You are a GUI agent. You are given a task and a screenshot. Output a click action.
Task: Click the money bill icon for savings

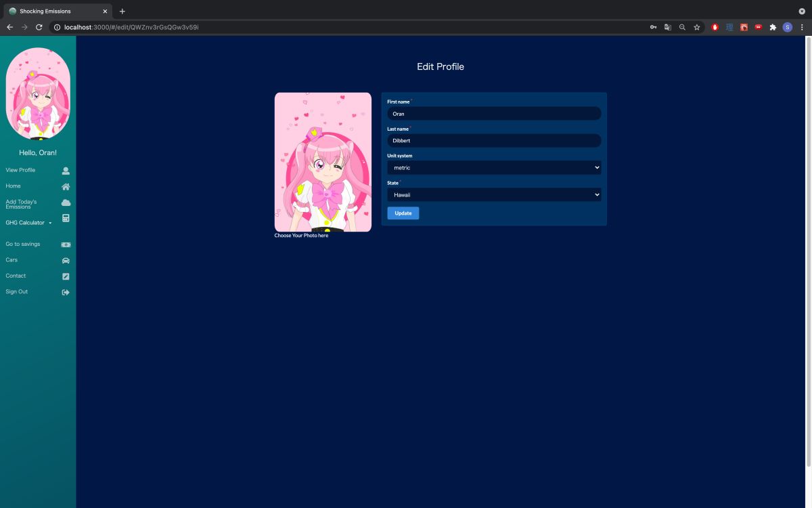tap(66, 245)
